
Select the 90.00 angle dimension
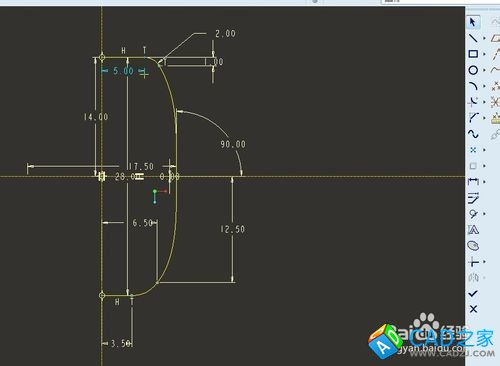[233, 144]
